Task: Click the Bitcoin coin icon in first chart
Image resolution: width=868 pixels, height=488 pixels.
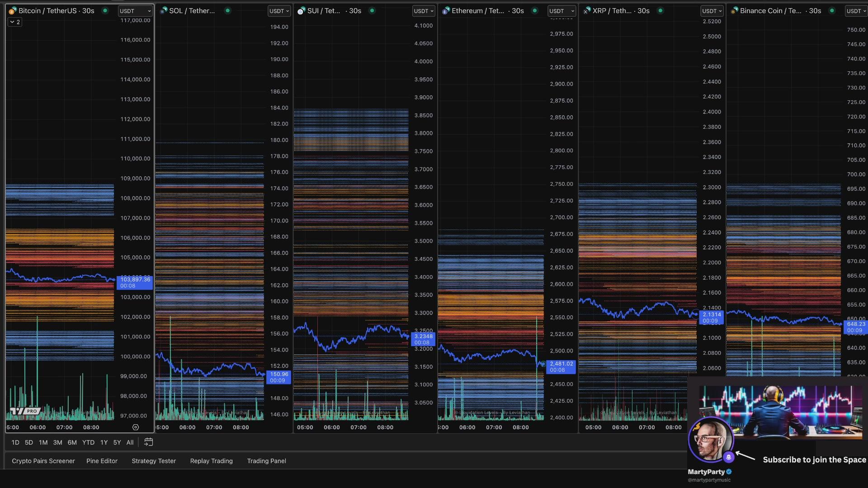Action: click(x=13, y=11)
